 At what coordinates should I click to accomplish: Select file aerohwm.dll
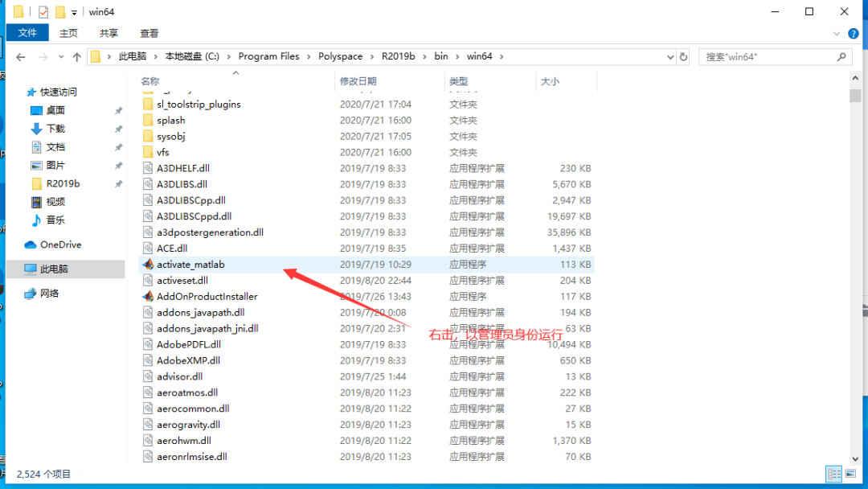[184, 441]
